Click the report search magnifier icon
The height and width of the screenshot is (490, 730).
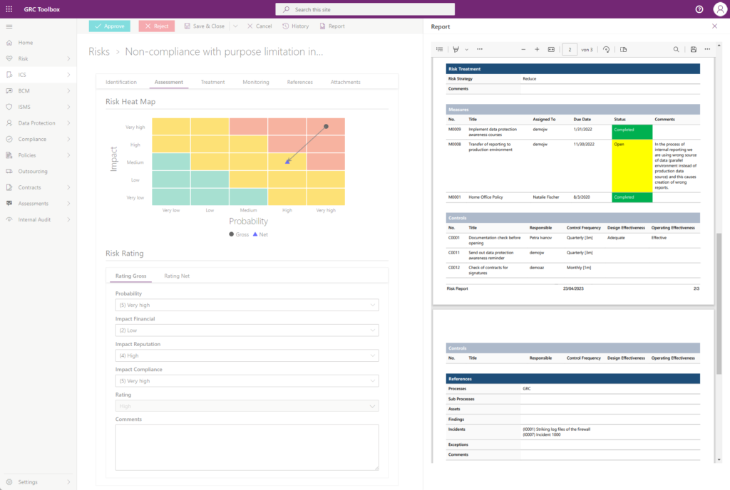click(676, 49)
